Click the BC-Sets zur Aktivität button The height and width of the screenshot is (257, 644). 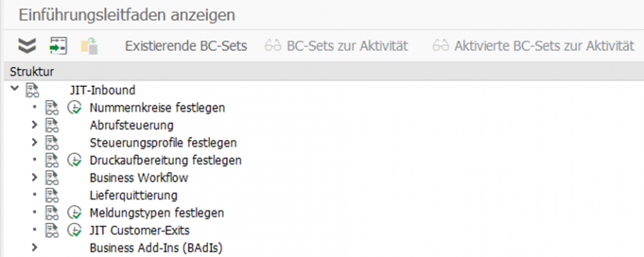(336, 46)
